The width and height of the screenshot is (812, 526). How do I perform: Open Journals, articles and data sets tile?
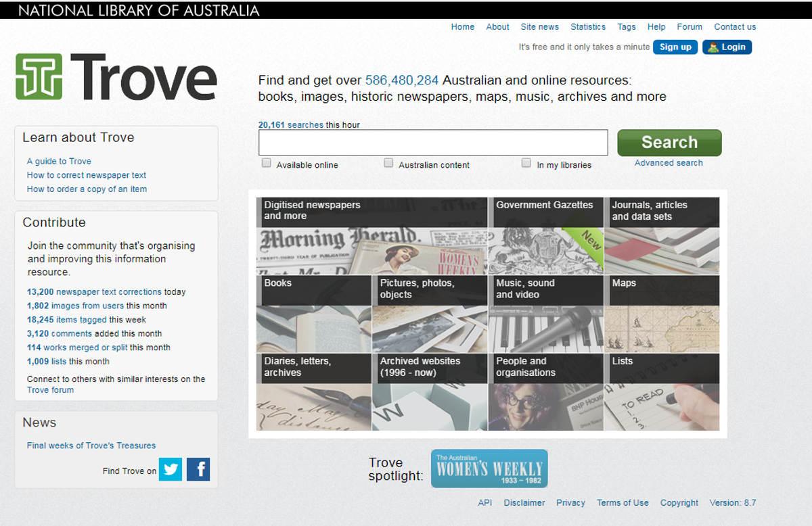[x=662, y=235]
